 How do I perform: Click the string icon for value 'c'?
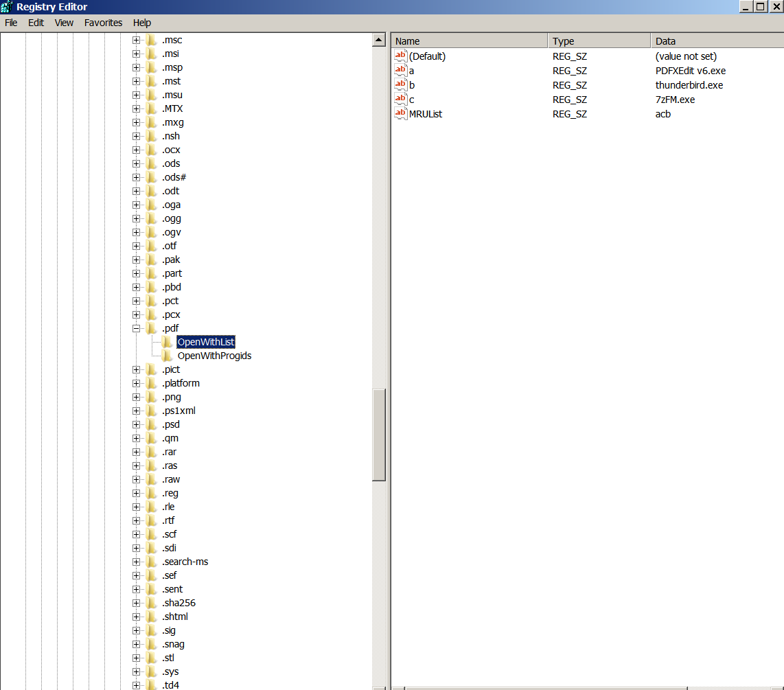pos(401,99)
